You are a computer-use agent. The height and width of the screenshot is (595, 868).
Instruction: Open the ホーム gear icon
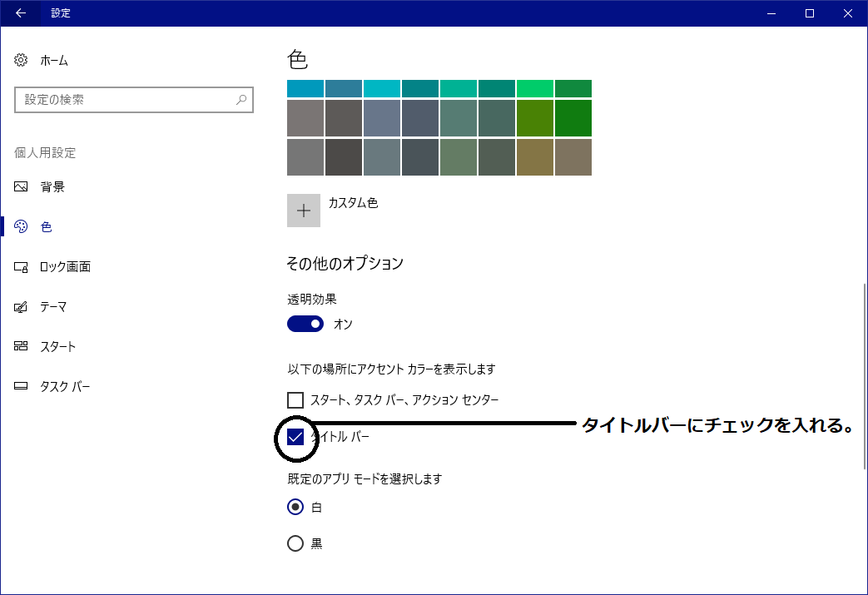coord(22,61)
